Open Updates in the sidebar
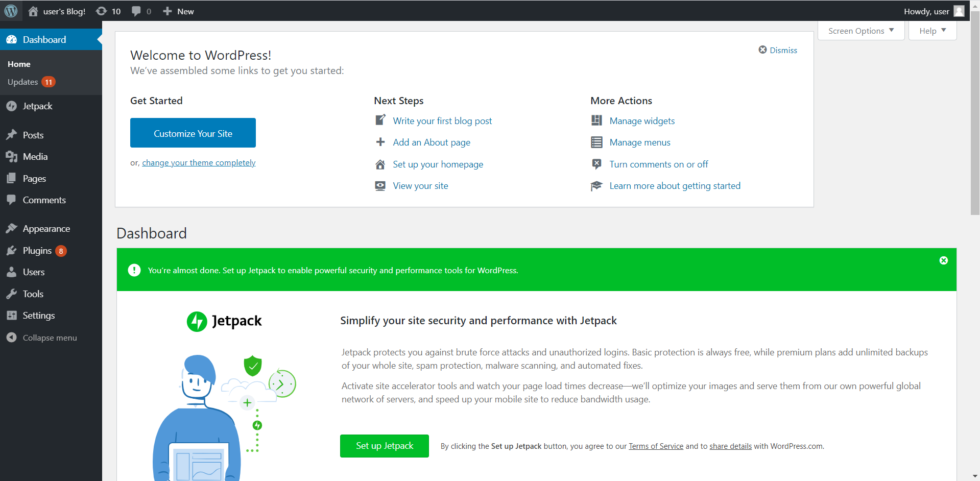Image resolution: width=980 pixels, height=481 pixels. [x=23, y=82]
